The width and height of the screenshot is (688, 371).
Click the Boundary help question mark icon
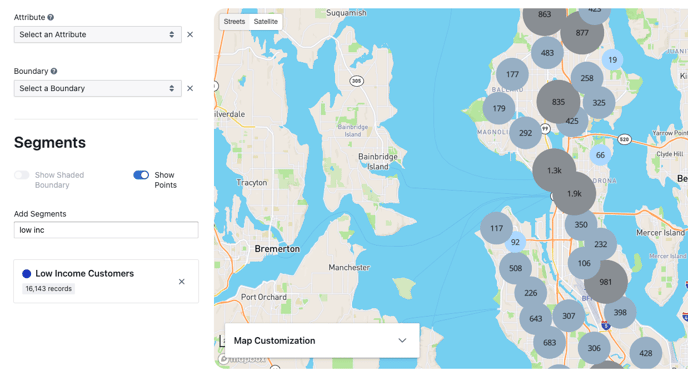[54, 71]
